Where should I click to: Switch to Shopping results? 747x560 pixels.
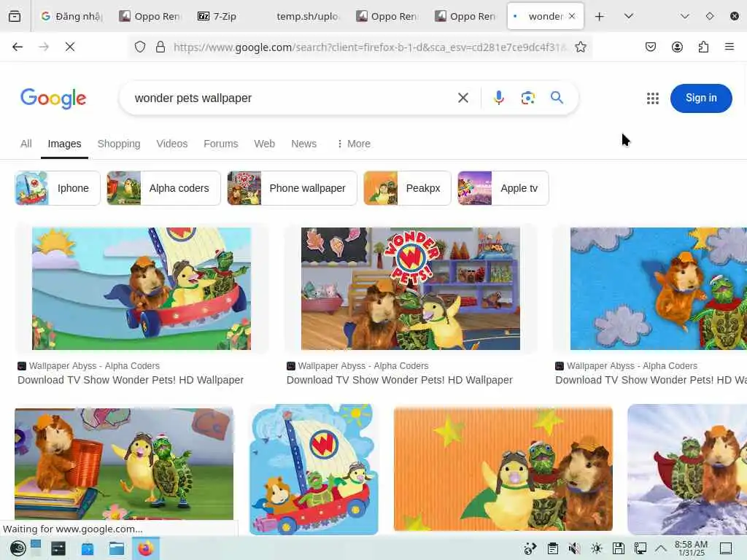(119, 144)
